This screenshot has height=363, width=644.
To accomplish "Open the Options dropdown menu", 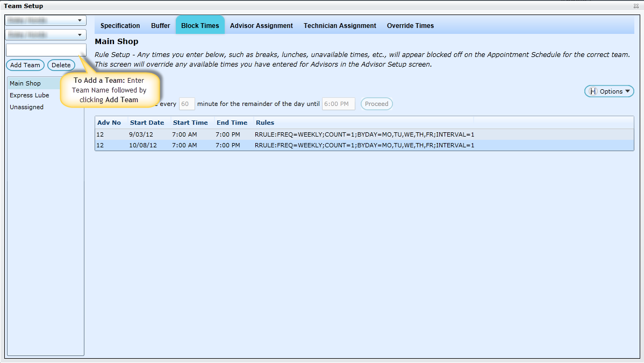I will [609, 91].
